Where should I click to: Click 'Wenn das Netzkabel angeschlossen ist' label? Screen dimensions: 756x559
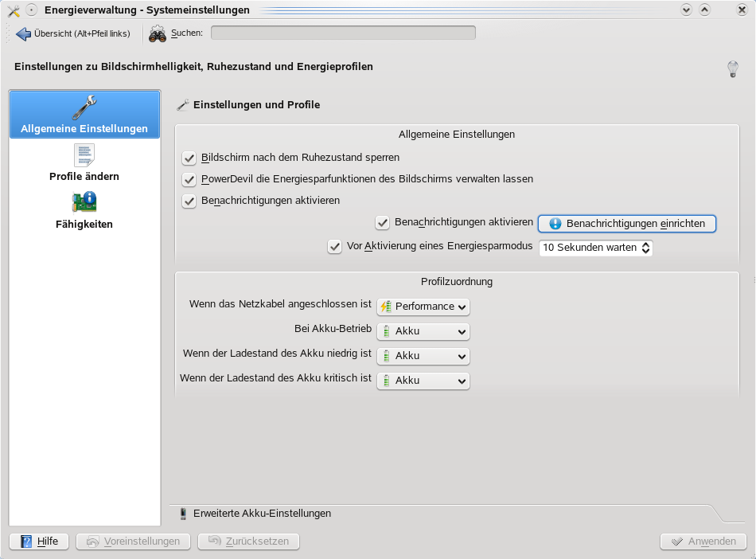280,304
